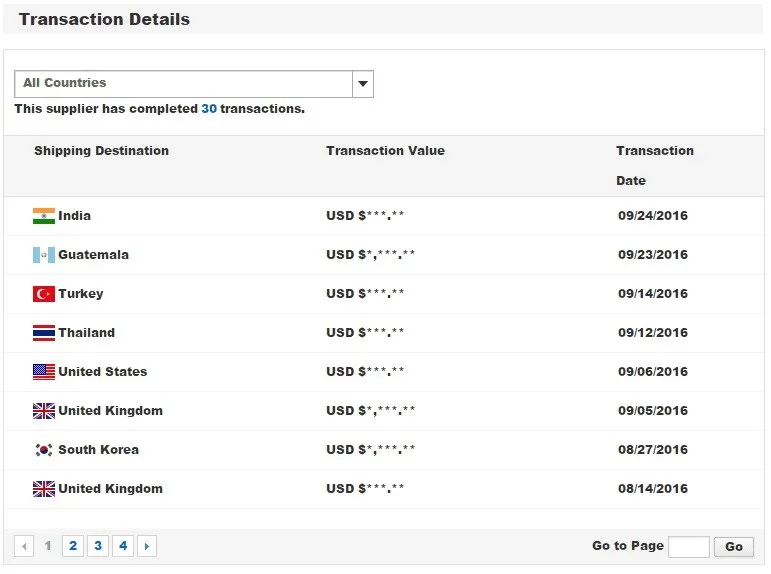This screenshot has height=574, width=771.
Task: Click the previous page arrow icon
Action: point(25,546)
